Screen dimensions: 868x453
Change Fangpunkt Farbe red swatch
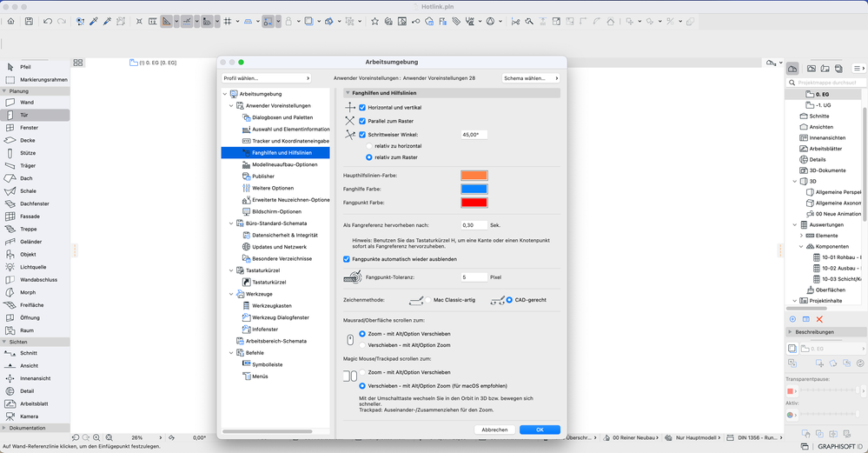pos(474,203)
